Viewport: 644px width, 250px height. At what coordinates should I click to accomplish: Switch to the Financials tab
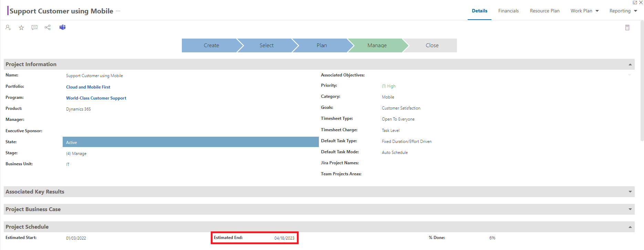pos(508,11)
